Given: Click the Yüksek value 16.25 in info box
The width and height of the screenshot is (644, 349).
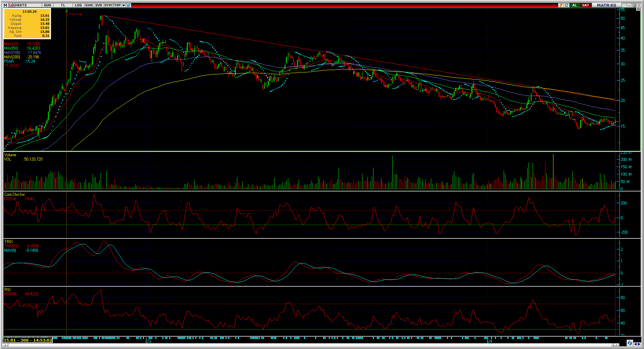Looking at the screenshot, I should [x=45, y=20].
